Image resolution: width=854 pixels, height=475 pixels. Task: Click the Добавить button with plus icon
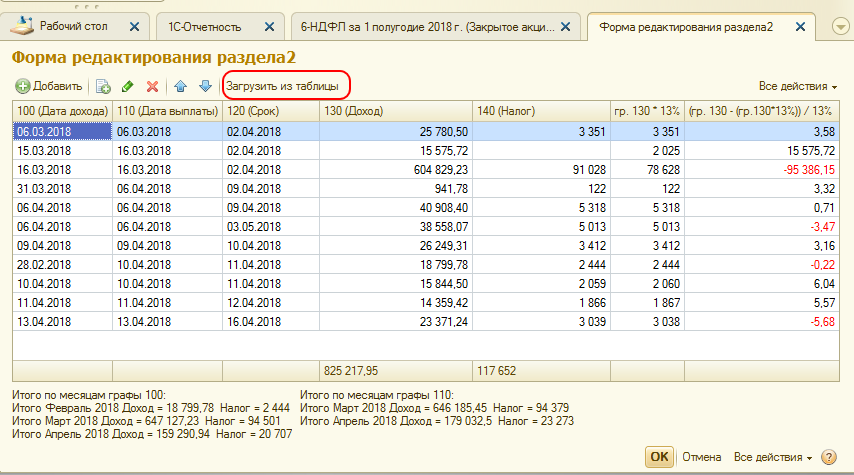click(x=49, y=87)
